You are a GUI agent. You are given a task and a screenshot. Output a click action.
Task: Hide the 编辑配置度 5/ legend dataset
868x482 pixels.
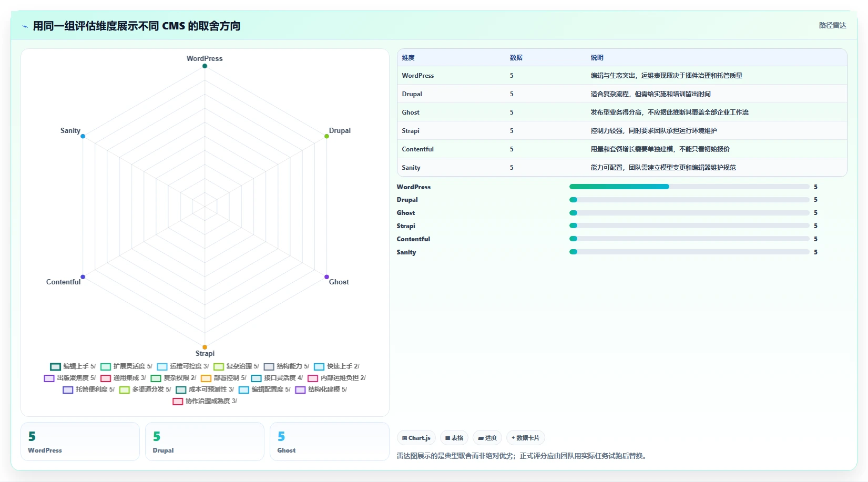(x=264, y=389)
